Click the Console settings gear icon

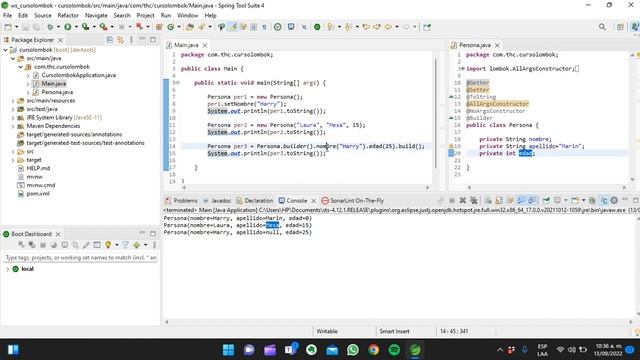pyautogui.click(x=614, y=200)
